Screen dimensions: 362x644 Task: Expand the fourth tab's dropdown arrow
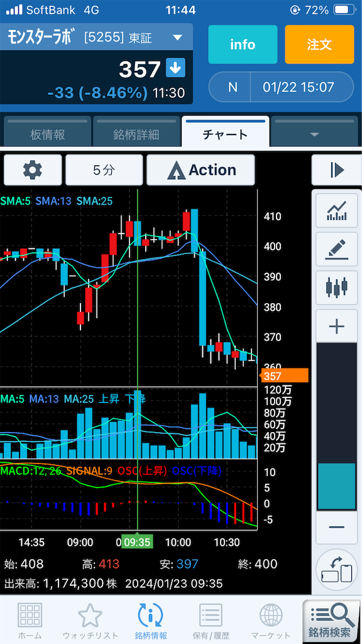[314, 135]
